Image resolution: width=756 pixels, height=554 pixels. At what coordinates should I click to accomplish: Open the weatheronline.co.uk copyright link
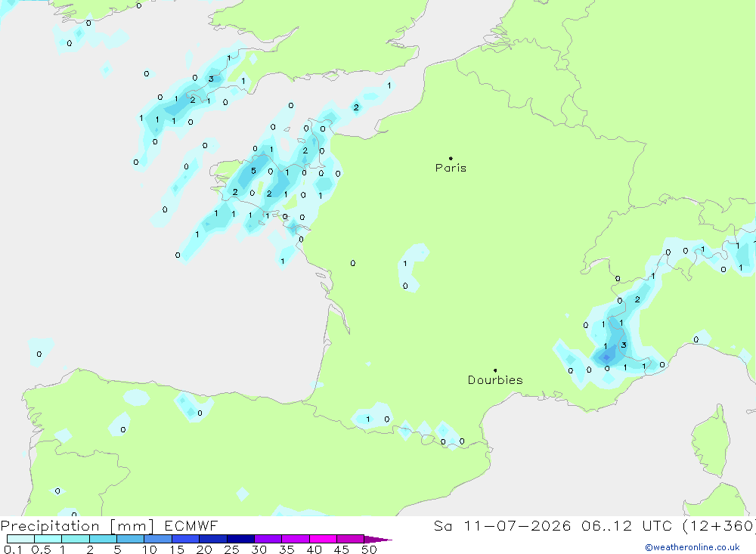coord(692,547)
